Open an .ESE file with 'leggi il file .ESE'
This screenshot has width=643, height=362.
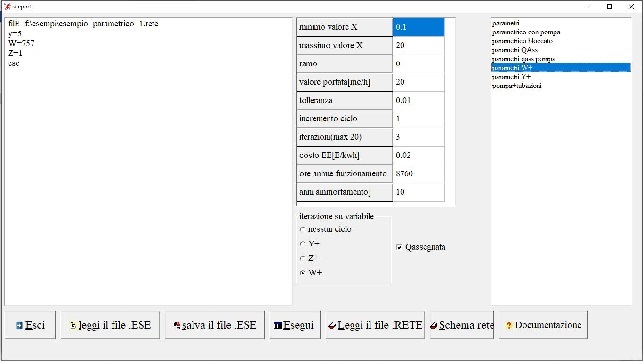click(x=110, y=325)
